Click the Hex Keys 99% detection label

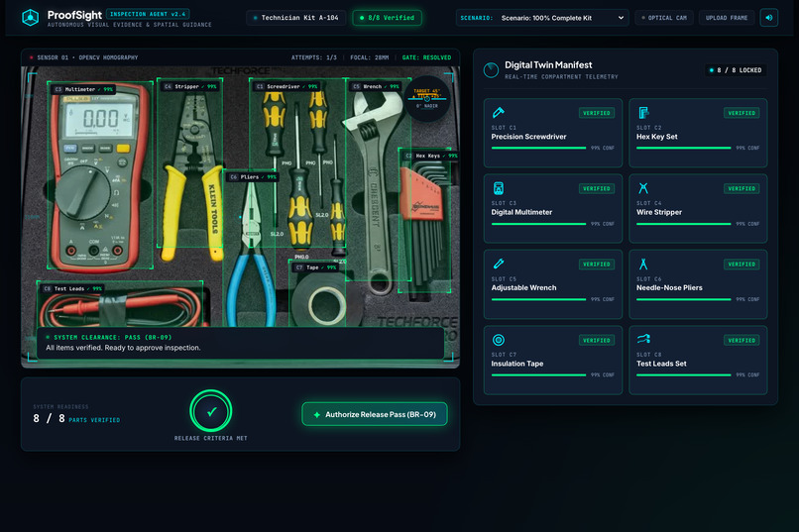click(x=430, y=156)
